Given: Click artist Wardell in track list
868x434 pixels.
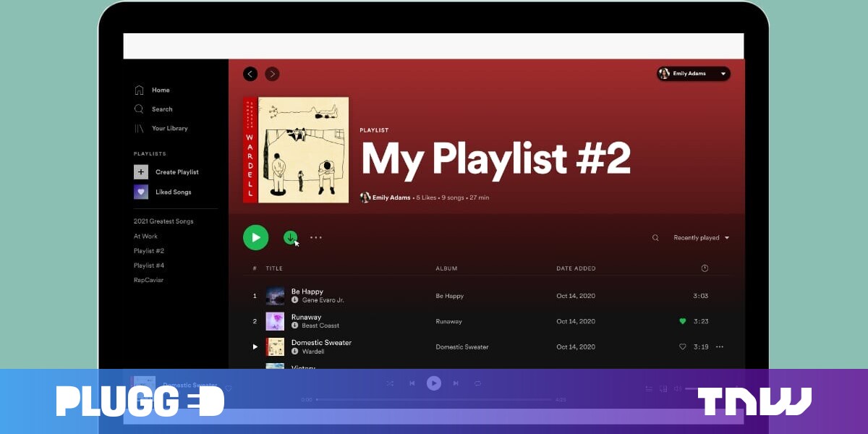Looking at the screenshot, I should click(x=313, y=352).
